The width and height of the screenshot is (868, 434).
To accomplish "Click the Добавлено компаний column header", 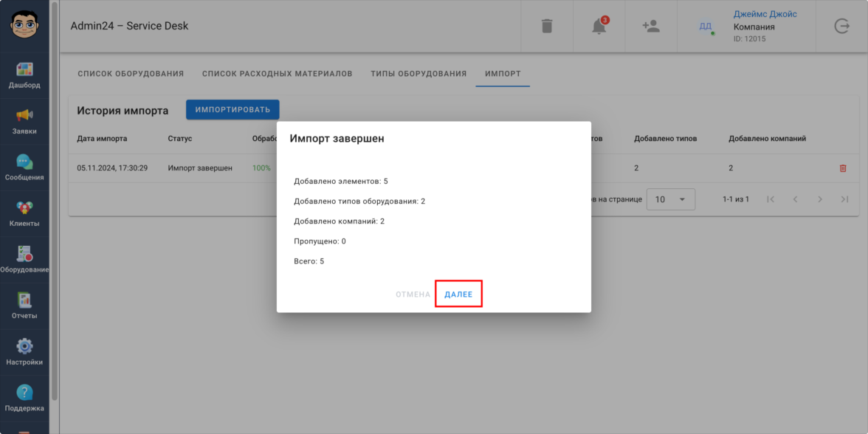I will [768, 139].
